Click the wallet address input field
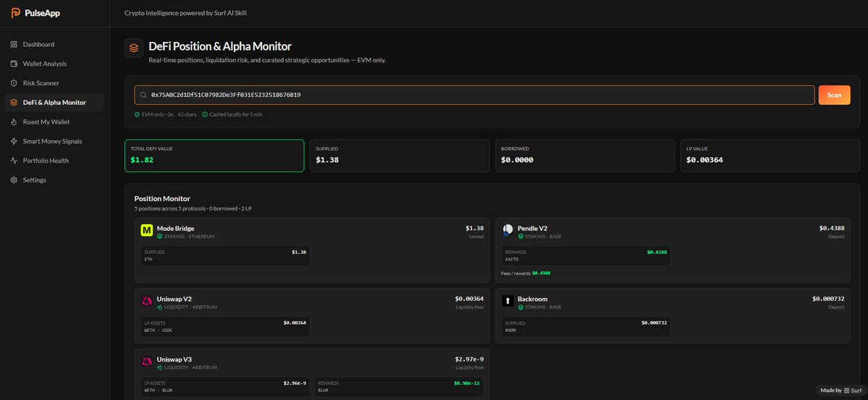Image resolution: width=868 pixels, height=400 pixels. pyautogui.click(x=474, y=95)
